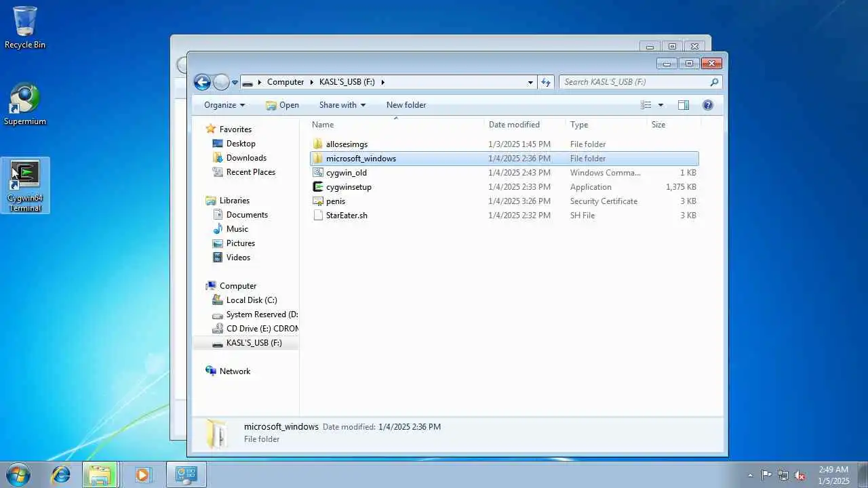Click the Explorer Forward arrow button
This screenshot has height=488, width=868.
pyautogui.click(x=221, y=82)
